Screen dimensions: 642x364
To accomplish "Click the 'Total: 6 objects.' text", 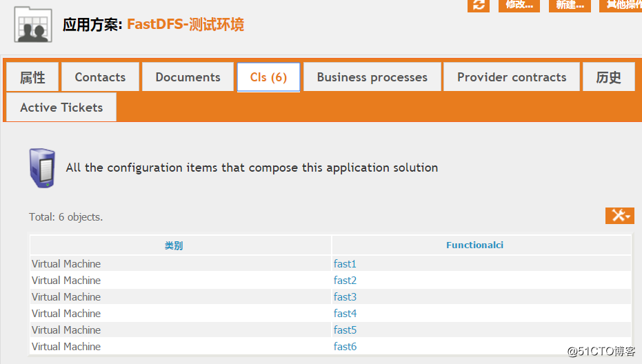I will click(66, 216).
